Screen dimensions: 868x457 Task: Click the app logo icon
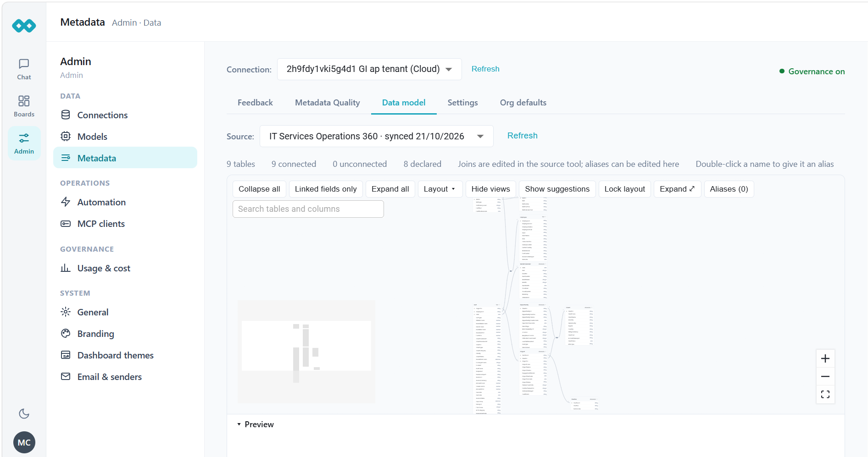(24, 26)
